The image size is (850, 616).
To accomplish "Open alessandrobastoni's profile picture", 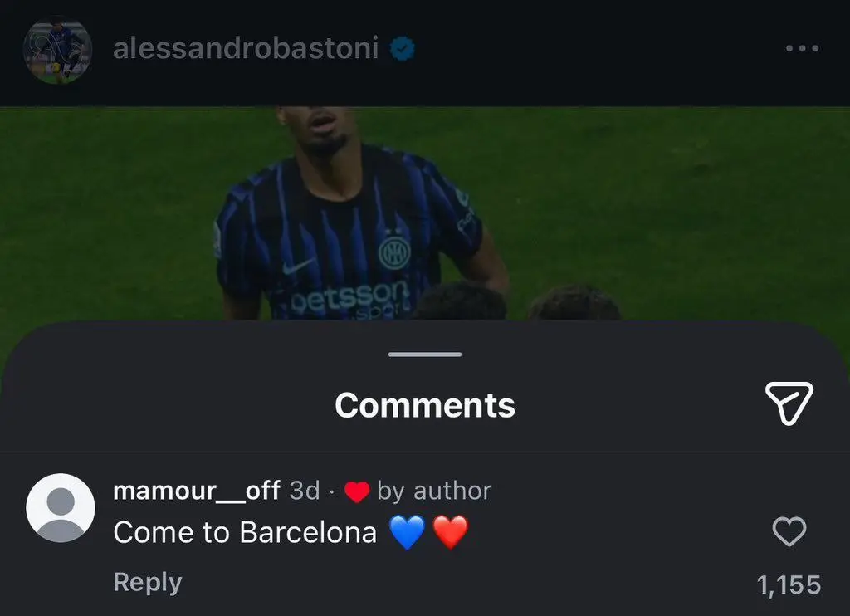I will [x=57, y=50].
